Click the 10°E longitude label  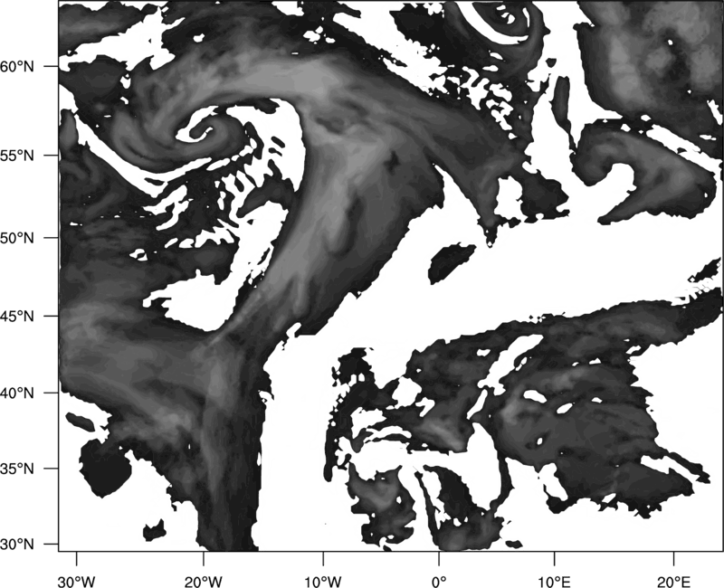coord(554,582)
